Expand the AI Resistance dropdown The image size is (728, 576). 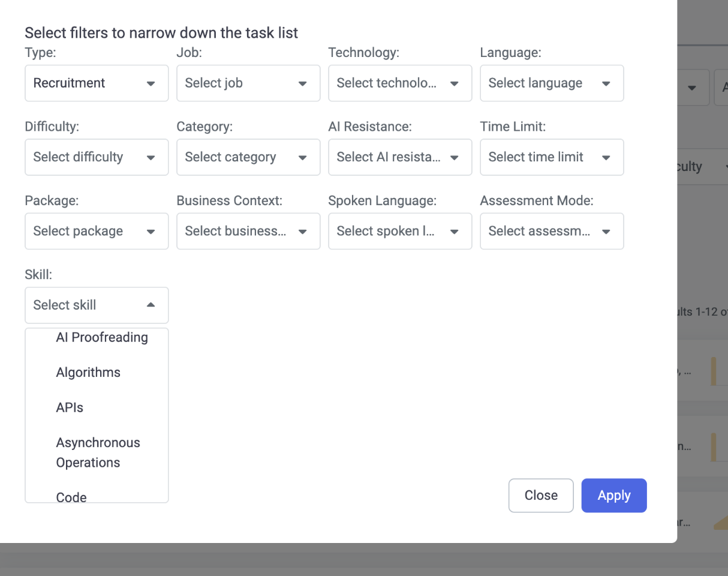point(399,157)
